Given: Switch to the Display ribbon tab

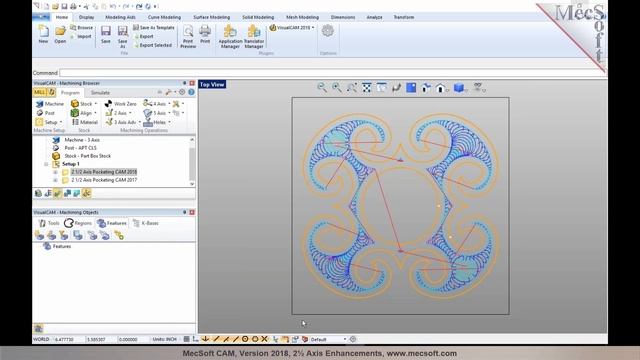Looking at the screenshot, I should coord(86,17).
